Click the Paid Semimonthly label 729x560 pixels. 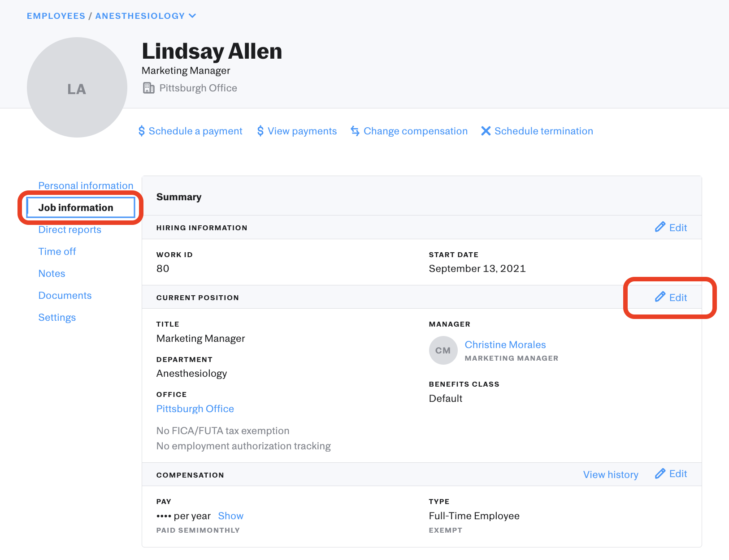click(198, 530)
